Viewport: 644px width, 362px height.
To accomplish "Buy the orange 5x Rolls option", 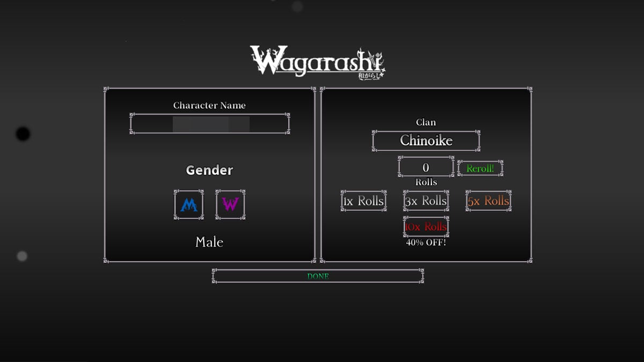I will (488, 201).
